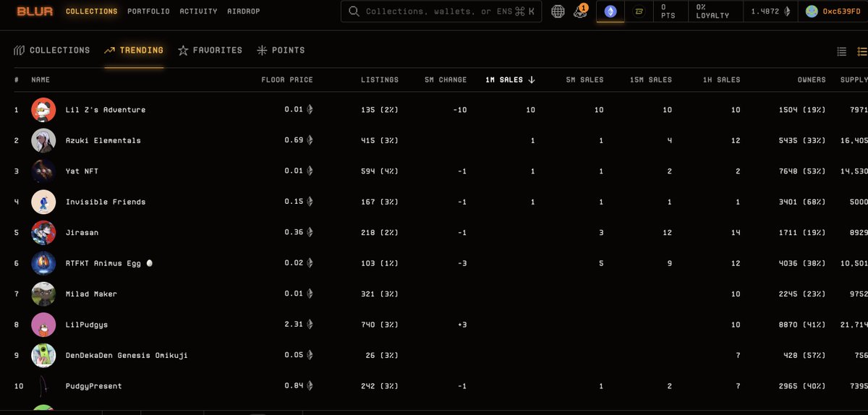Screen dimensions: 868x415
Task: Open the wallet avatar for 0xc639FD
Action: point(812,12)
